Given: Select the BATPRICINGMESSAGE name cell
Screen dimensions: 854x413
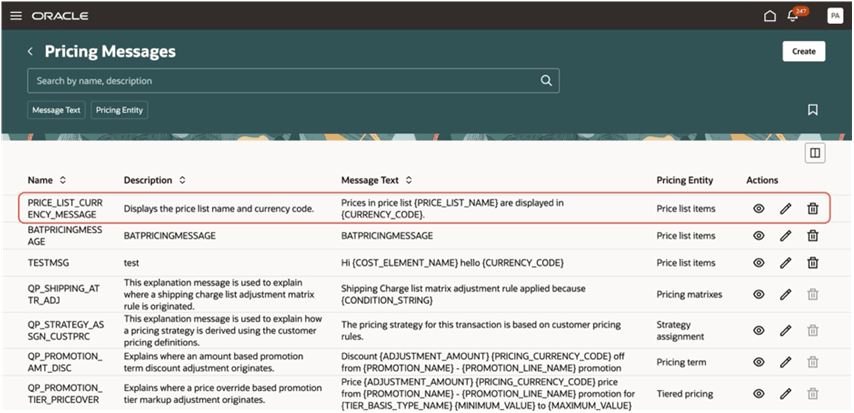Looking at the screenshot, I should (65, 235).
